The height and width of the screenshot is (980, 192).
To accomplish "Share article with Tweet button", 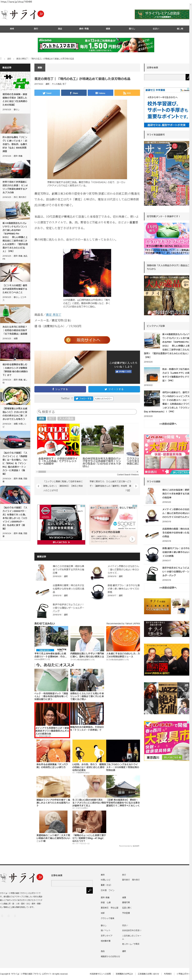I will point(47,93).
